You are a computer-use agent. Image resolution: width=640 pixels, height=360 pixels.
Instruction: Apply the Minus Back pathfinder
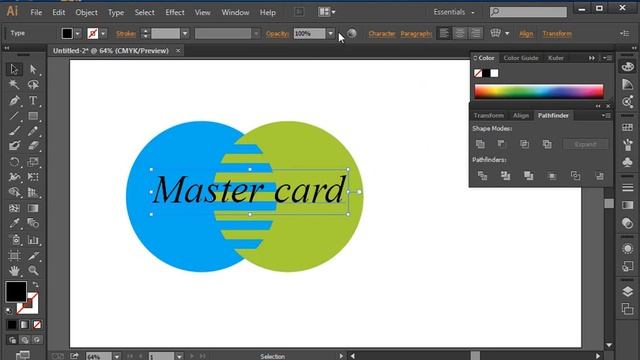tap(599, 176)
